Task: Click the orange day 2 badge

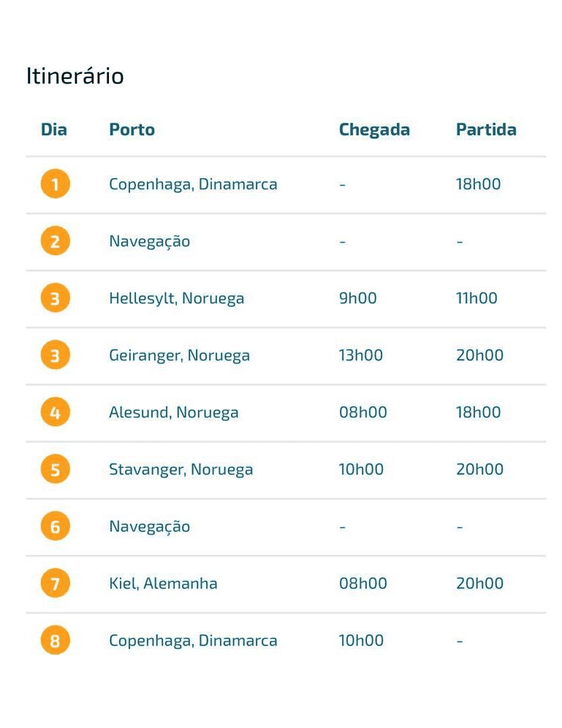Action: click(x=56, y=241)
